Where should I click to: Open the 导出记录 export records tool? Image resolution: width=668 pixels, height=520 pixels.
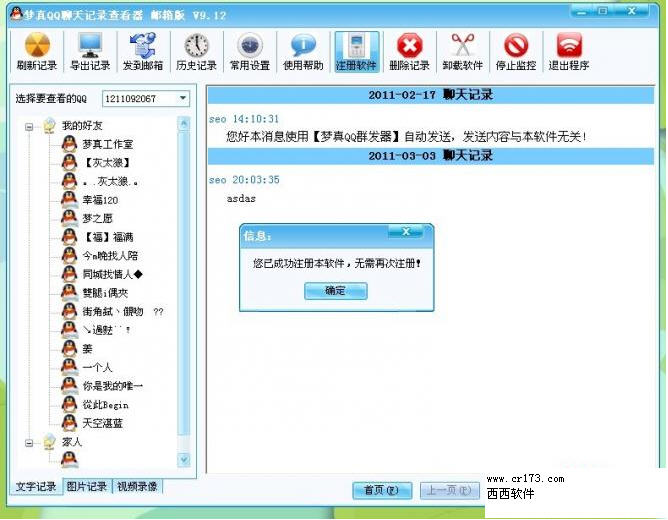90,52
